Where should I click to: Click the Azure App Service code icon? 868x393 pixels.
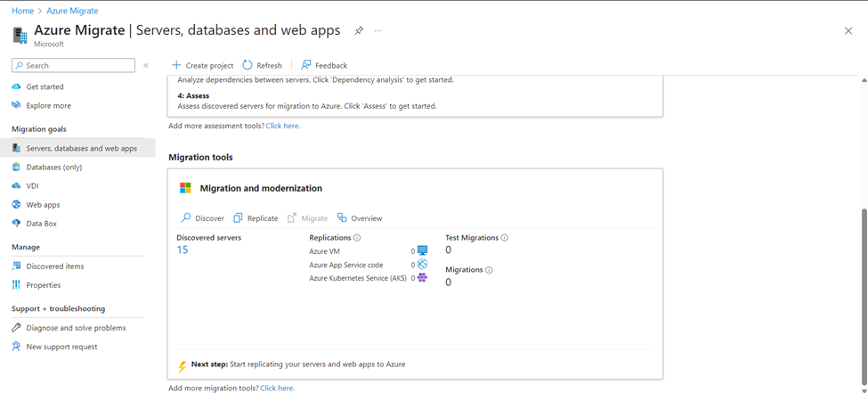[x=423, y=265]
